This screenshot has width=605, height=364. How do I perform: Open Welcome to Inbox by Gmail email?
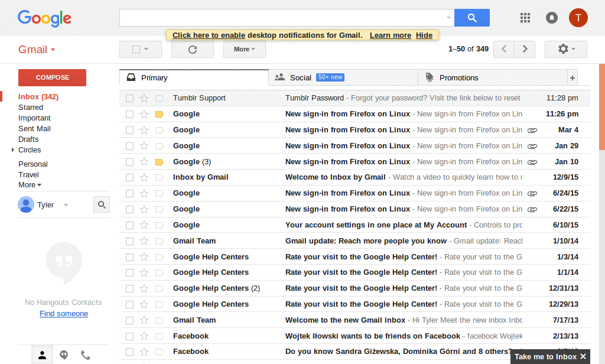[354, 177]
